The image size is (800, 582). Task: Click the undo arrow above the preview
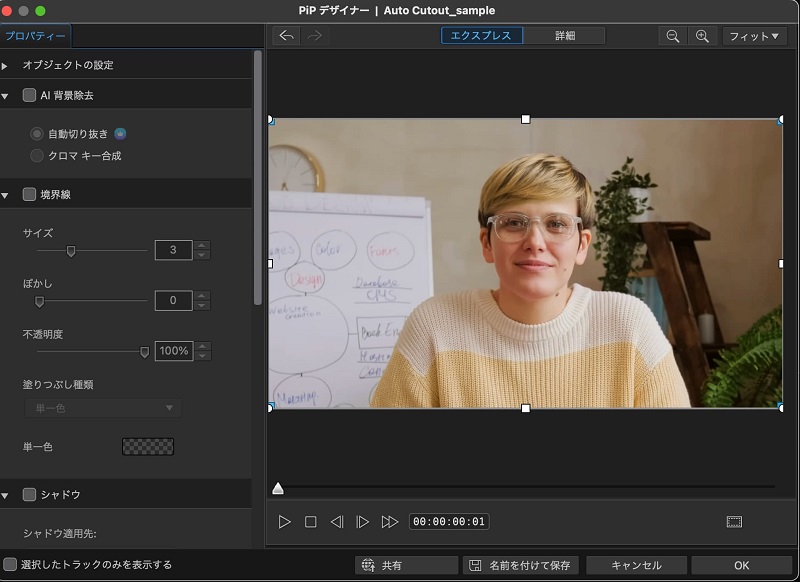[x=287, y=35]
